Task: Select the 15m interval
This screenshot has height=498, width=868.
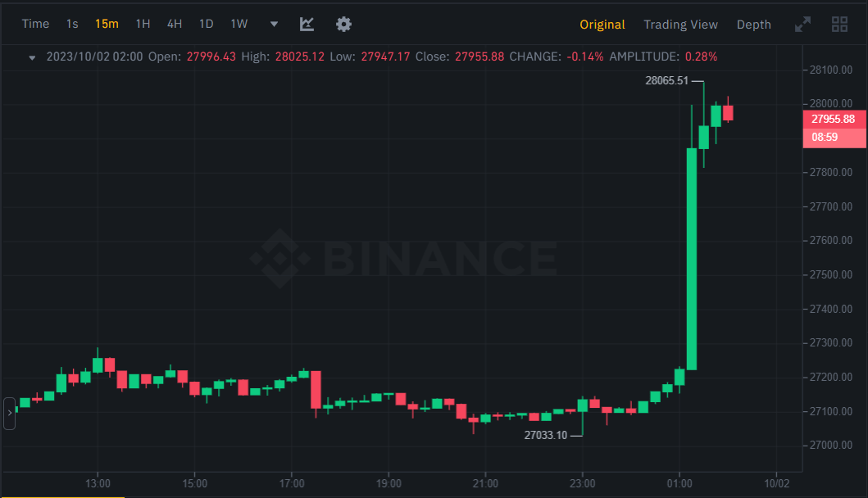Action: [x=107, y=24]
